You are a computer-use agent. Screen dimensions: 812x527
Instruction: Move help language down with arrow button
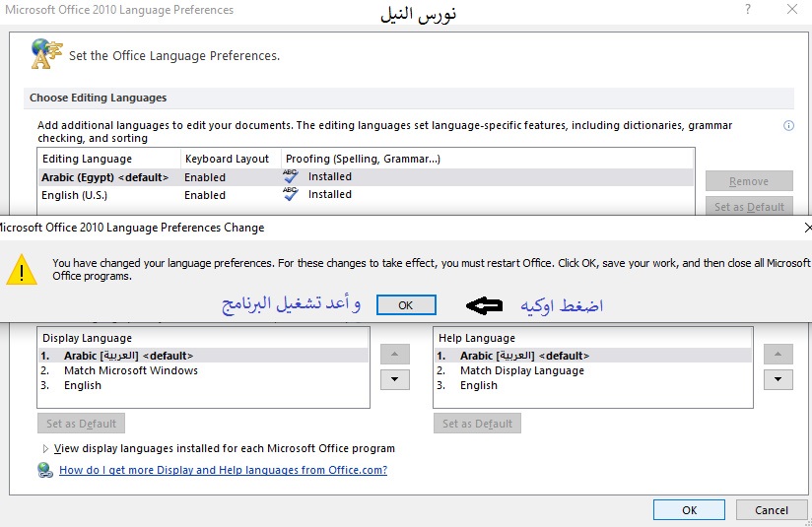click(778, 379)
